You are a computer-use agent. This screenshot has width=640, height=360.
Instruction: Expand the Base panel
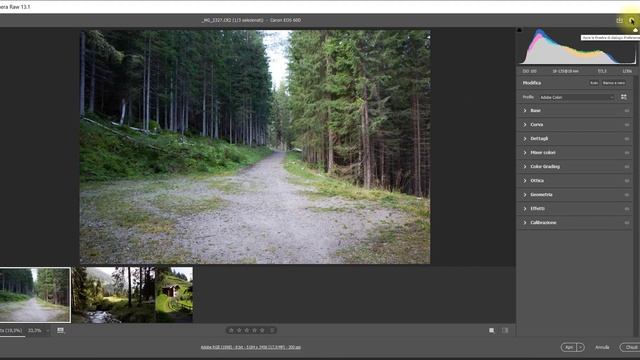pyautogui.click(x=575, y=111)
